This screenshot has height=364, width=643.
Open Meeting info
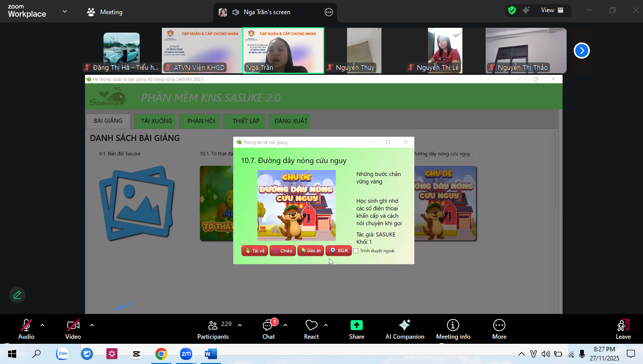[453, 329]
